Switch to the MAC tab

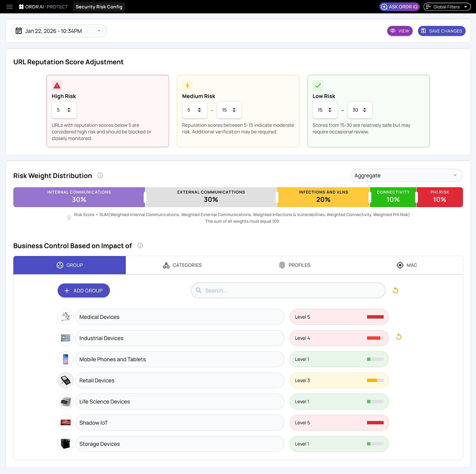(407, 265)
